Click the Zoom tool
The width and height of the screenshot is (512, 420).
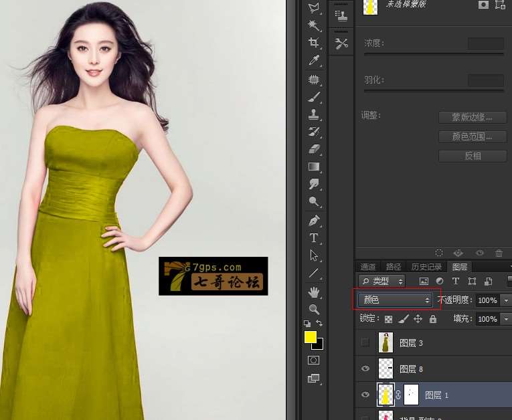click(x=313, y=309)
